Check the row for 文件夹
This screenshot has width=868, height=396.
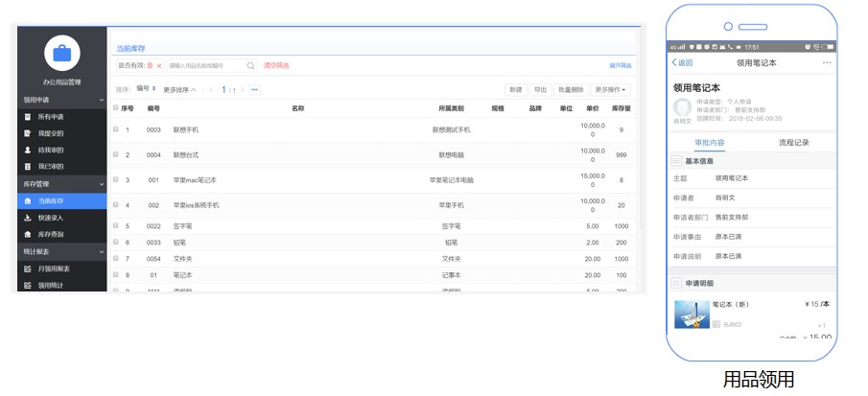[116, 258]
